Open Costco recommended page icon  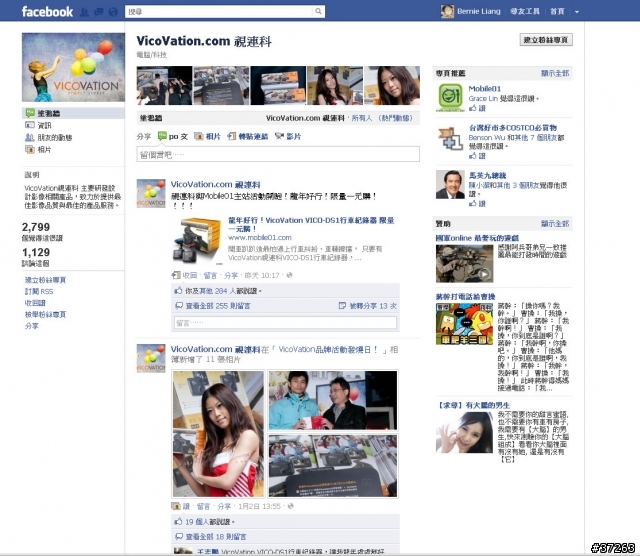tap(450, 139)
